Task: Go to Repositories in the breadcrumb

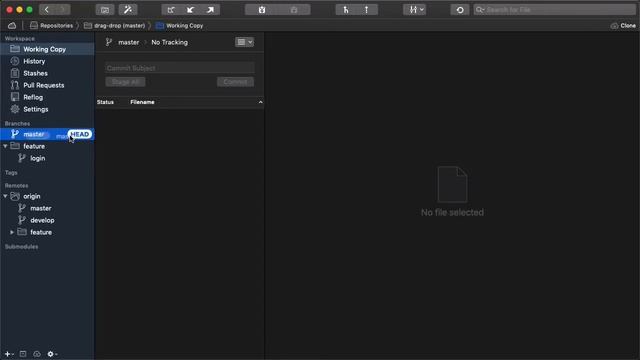Action: (51, 25)
